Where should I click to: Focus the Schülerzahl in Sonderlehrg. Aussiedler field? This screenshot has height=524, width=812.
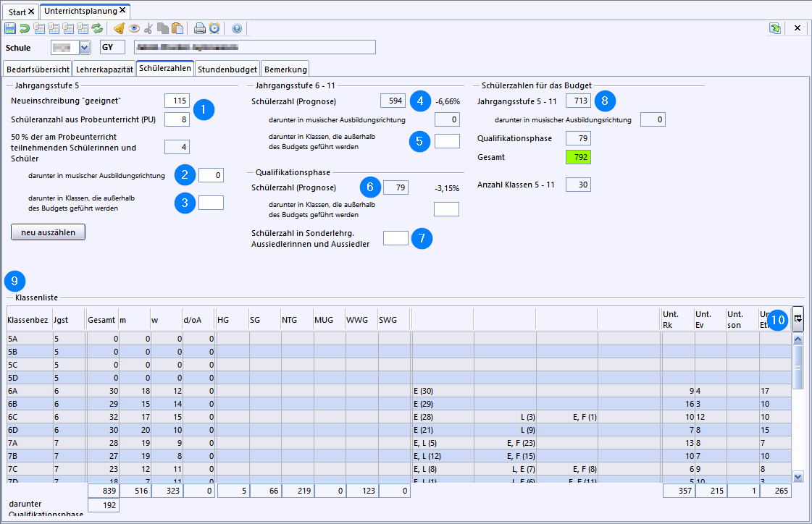pos(395,238)
